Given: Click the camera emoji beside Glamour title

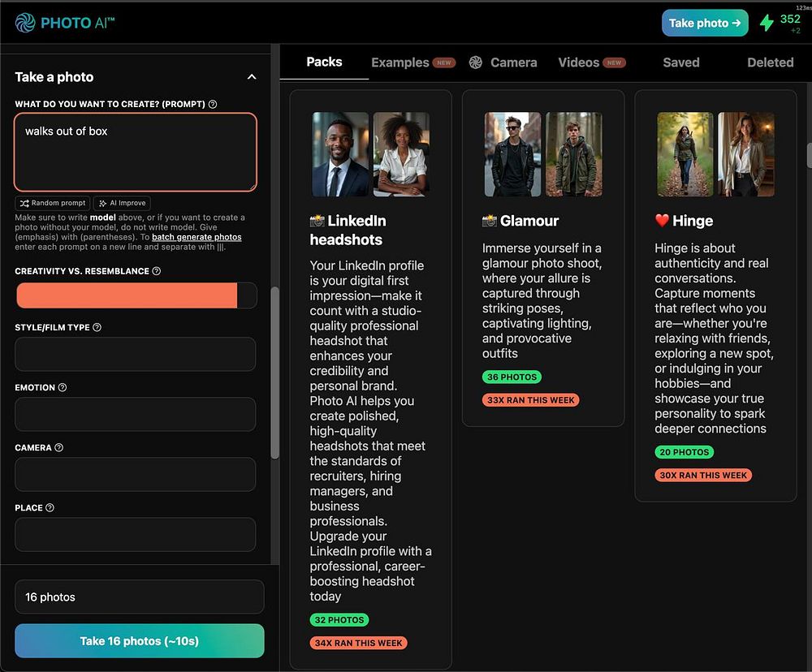Looking at the screenshot, I should 490,221.
